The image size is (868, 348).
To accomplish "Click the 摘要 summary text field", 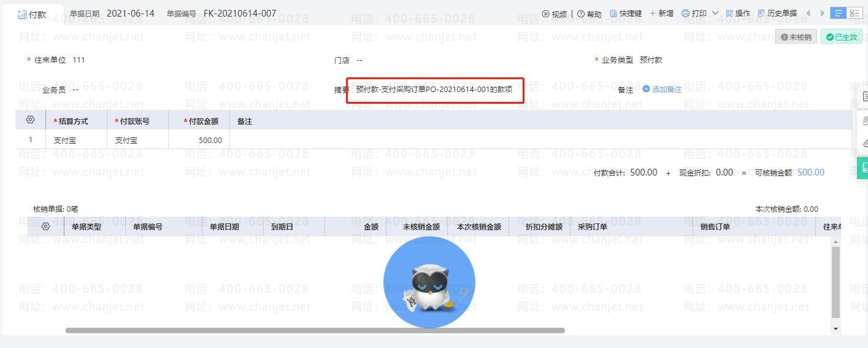I will click(435, 90).
